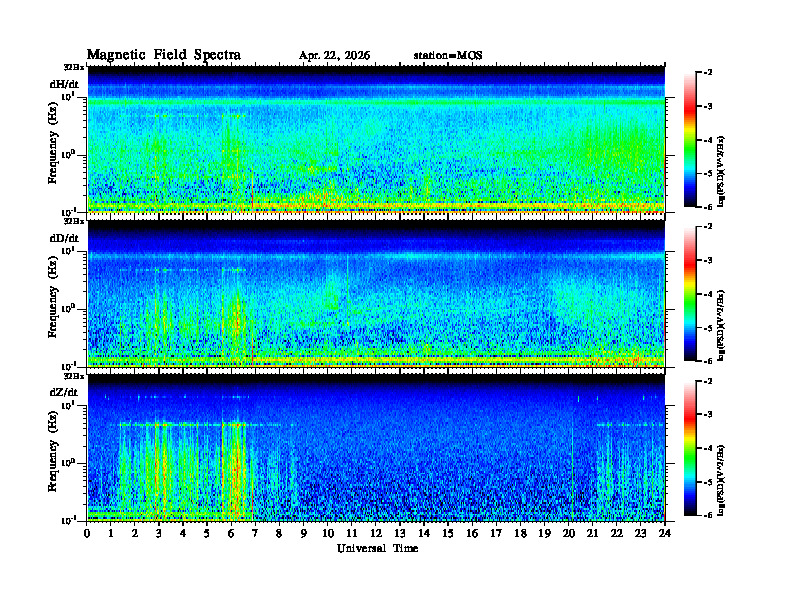
Task: Click hour tick label 2 on time axis
Action: pyautogui.click(x=135, y=533)
